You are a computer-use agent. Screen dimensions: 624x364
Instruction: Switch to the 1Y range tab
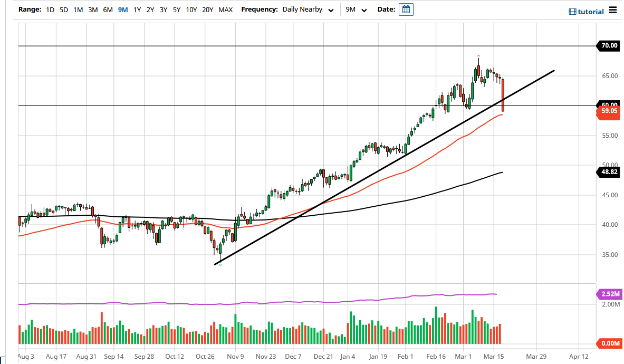pyautogui.click(x=136, y=9)
